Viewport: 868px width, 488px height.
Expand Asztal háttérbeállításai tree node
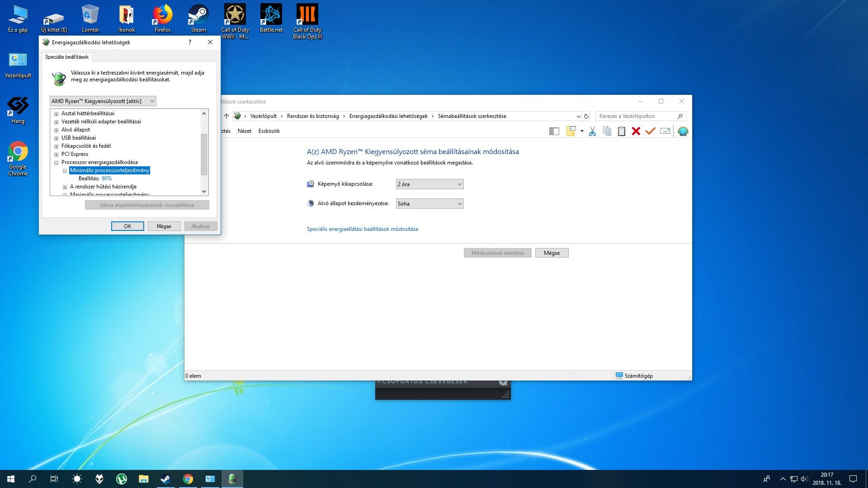(x=56, y=114)
